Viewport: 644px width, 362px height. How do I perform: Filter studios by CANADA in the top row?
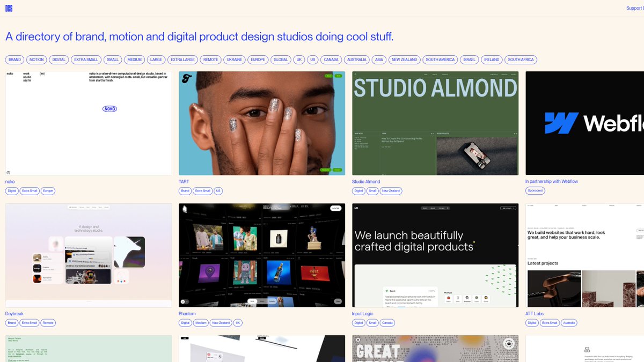coord(331,60)
